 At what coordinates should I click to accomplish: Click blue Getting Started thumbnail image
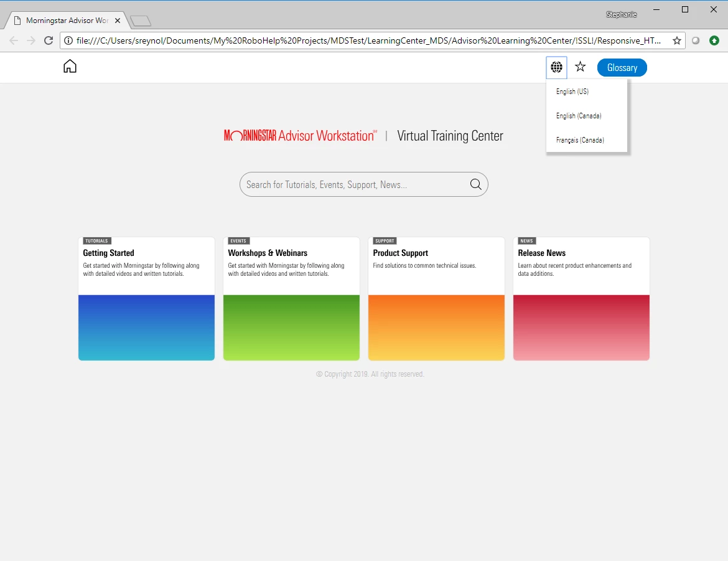click(x=146, y=328)
